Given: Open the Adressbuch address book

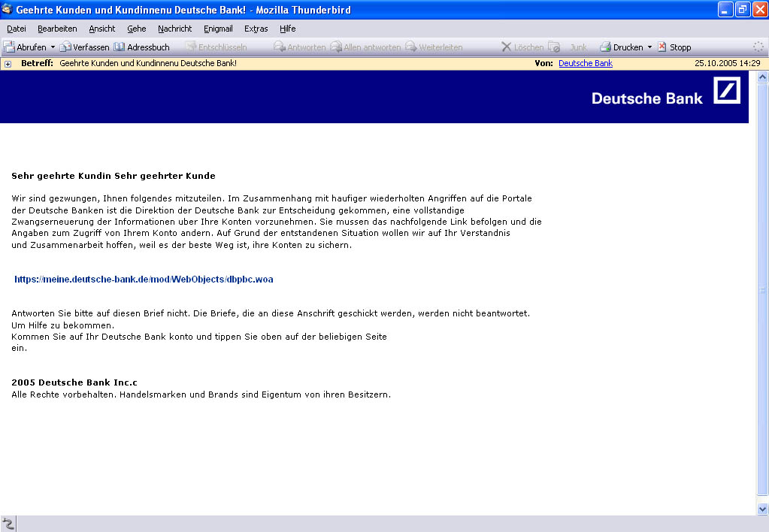Looking at the screenshot, I should [x=142, y=47].
